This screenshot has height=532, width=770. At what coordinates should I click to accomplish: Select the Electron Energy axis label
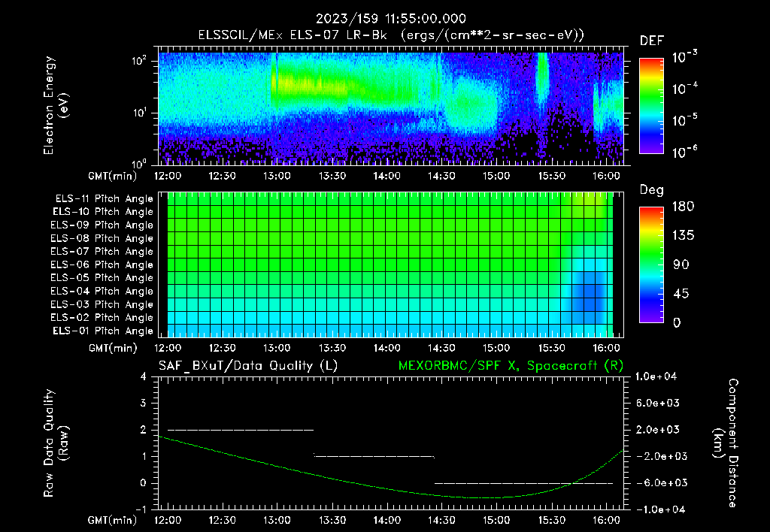[x=56, y=105]
